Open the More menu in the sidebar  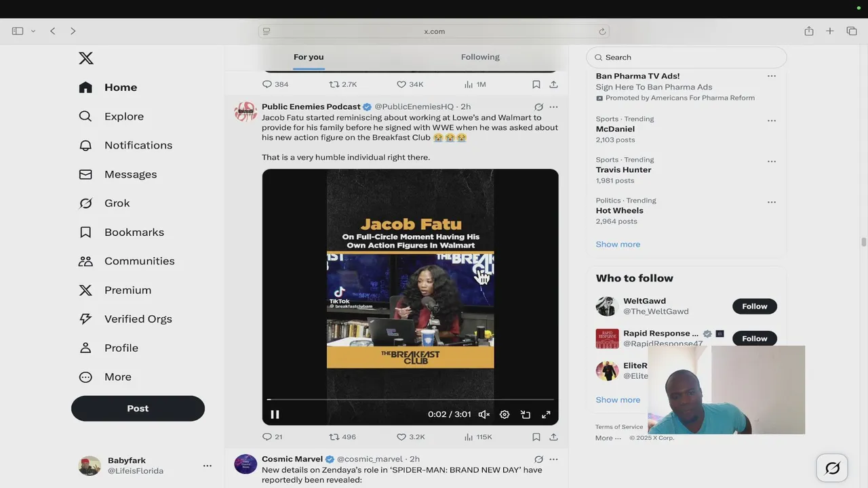click(105, 377)
